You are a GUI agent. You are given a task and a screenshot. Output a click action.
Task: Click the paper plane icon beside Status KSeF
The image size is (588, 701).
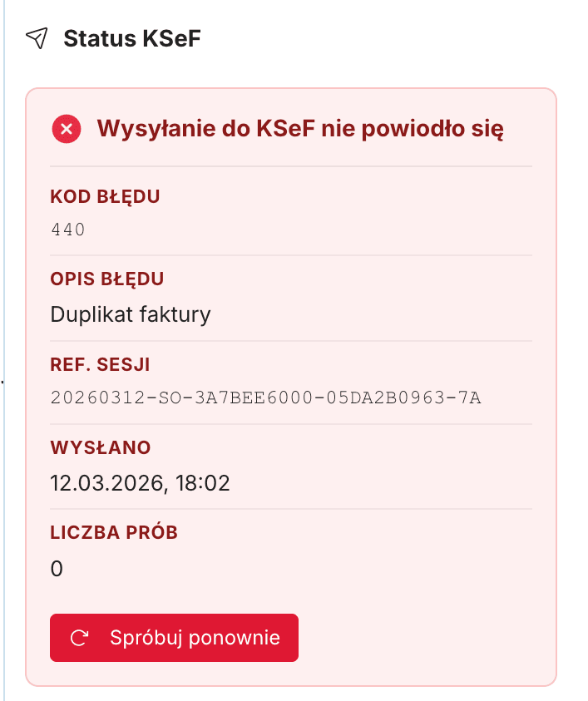(37, 38)
